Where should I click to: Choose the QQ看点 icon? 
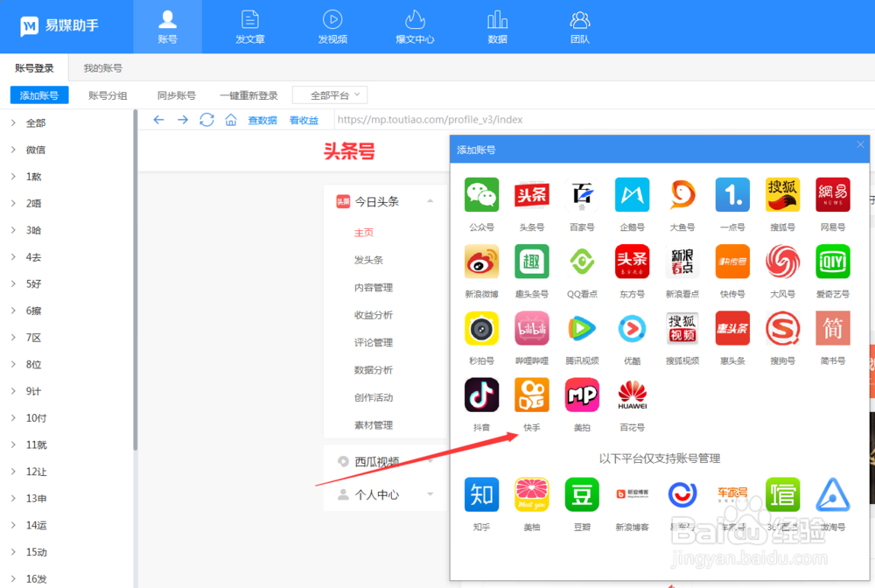click(x=582, y=261)
